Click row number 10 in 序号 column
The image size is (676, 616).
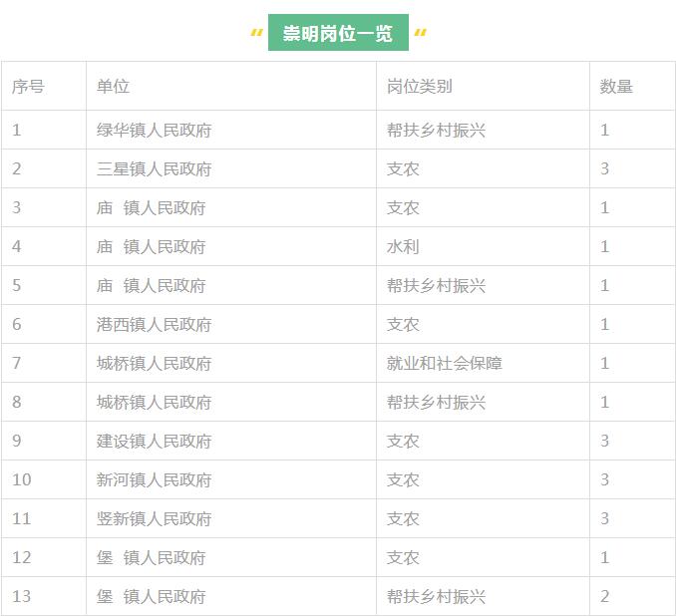tap(22, 480)
